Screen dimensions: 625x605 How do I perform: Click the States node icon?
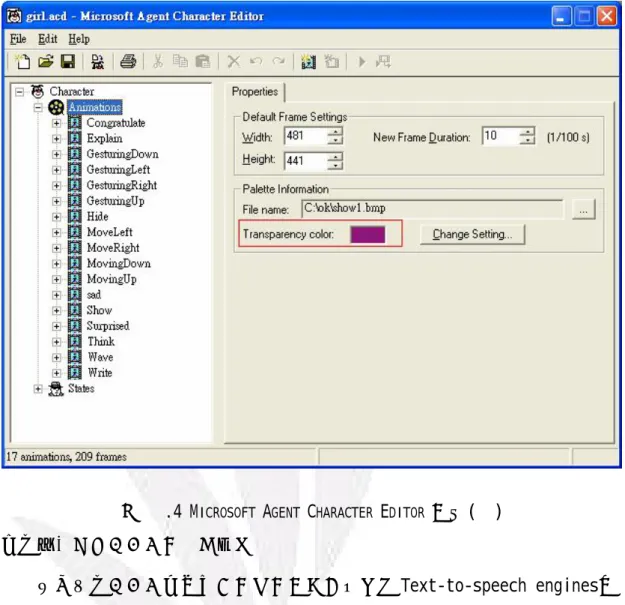click(56, 389)
